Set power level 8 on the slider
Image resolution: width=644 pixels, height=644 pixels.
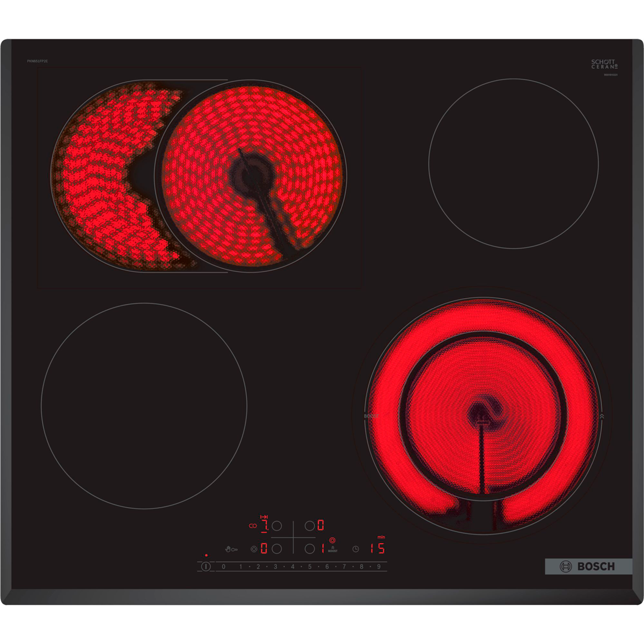tap(361, 567)
